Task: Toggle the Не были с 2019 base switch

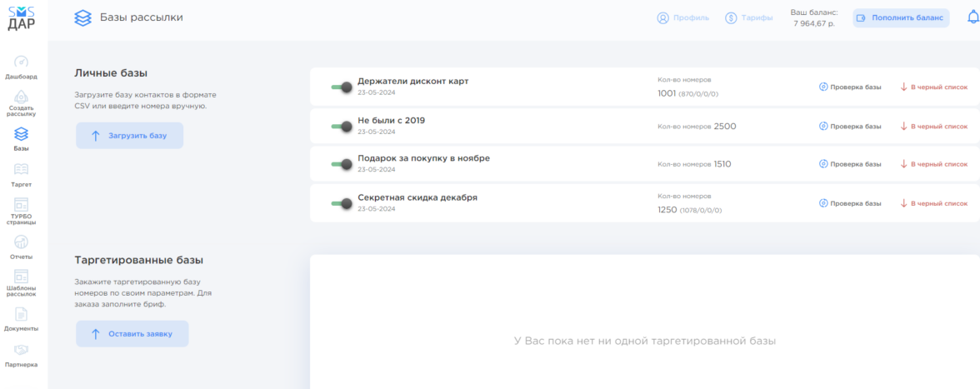Action: tap(342, 126)
